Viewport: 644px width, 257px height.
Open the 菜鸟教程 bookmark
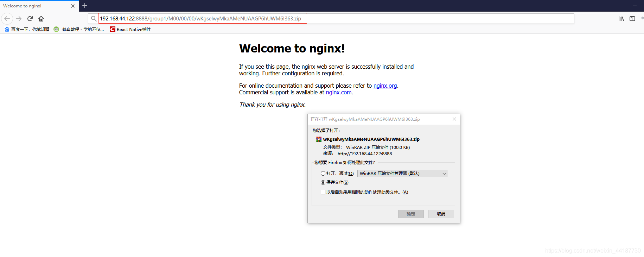pyautogui.click(x=79, y=29)
